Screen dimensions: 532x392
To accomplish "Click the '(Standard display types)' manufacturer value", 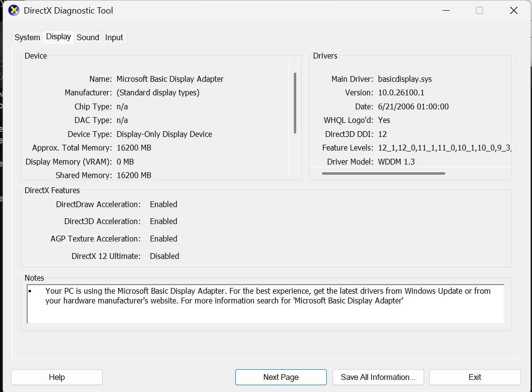I will click(158, 92).
